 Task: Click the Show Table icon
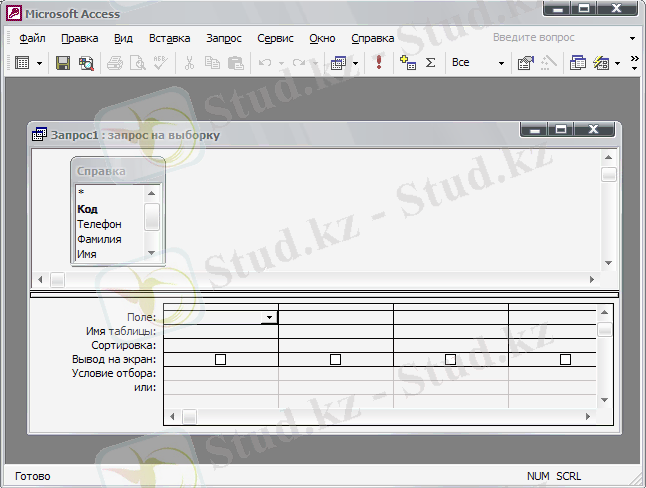(407, 63)
